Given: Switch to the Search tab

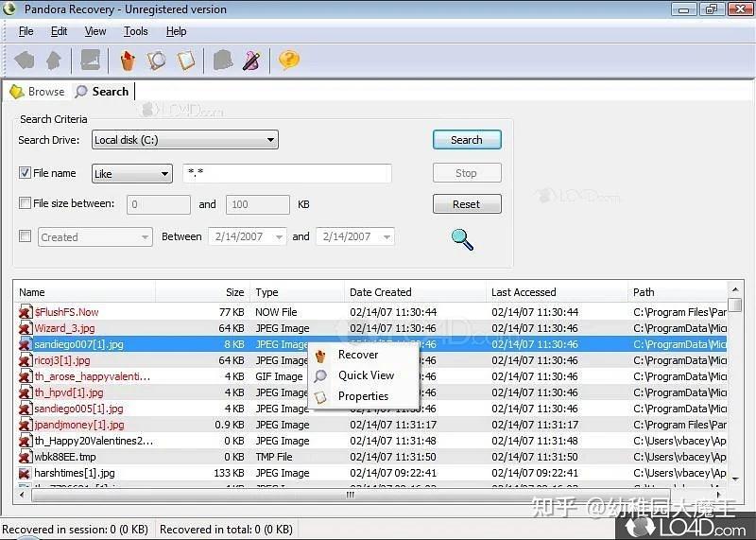Looking at the screenshot, I should (x=102, y=91).
